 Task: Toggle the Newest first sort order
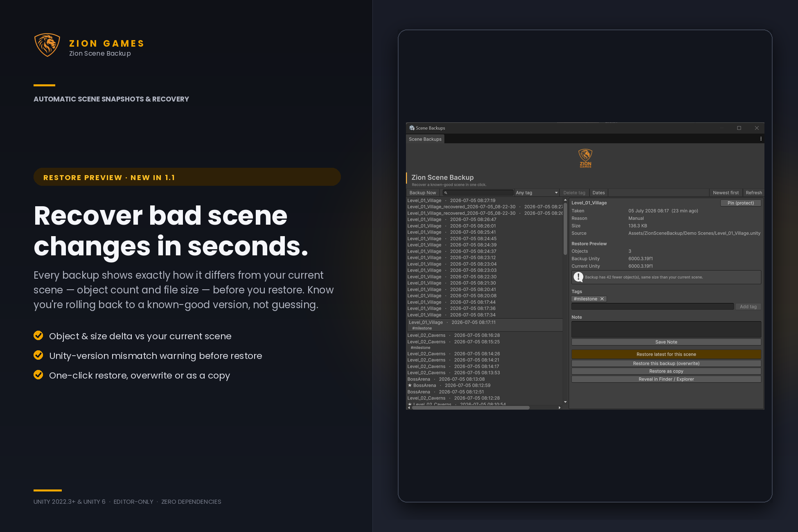(726, 193)
